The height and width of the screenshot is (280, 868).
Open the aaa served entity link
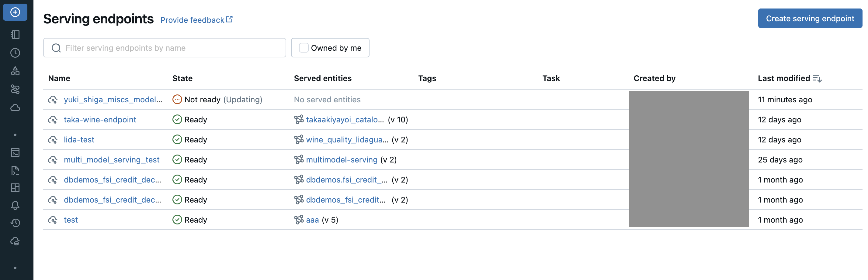[312, 220]
